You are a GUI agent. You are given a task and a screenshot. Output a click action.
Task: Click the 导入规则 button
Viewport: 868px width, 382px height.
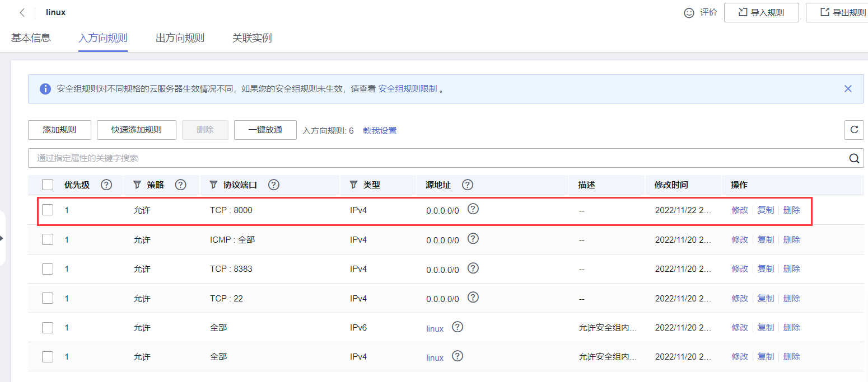coord(762,12)
